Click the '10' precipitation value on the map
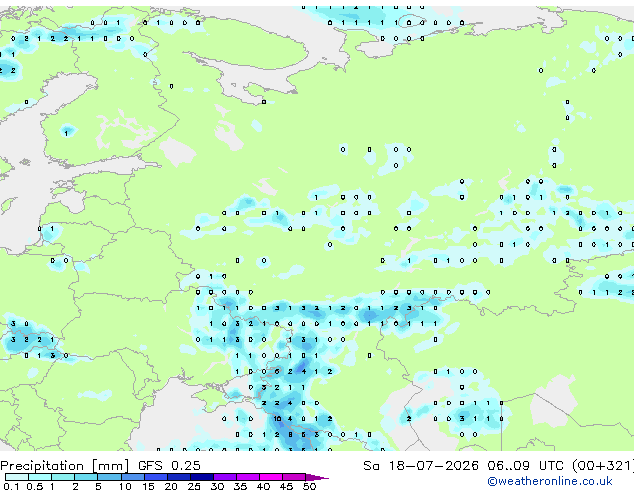This screenshot has height=490, width=634. tap(277, 418)
